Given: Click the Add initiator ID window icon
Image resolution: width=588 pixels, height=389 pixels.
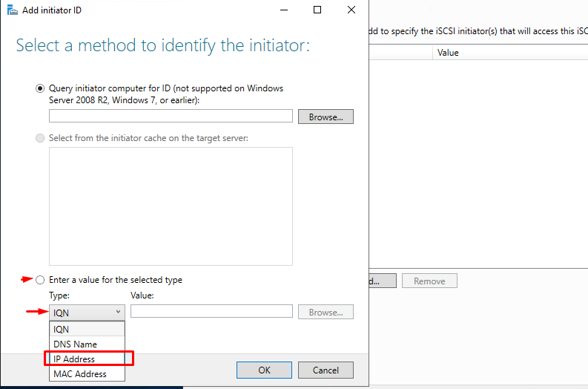Looking at the screenshot, I should pyautogui.click(x=13, y=10).
